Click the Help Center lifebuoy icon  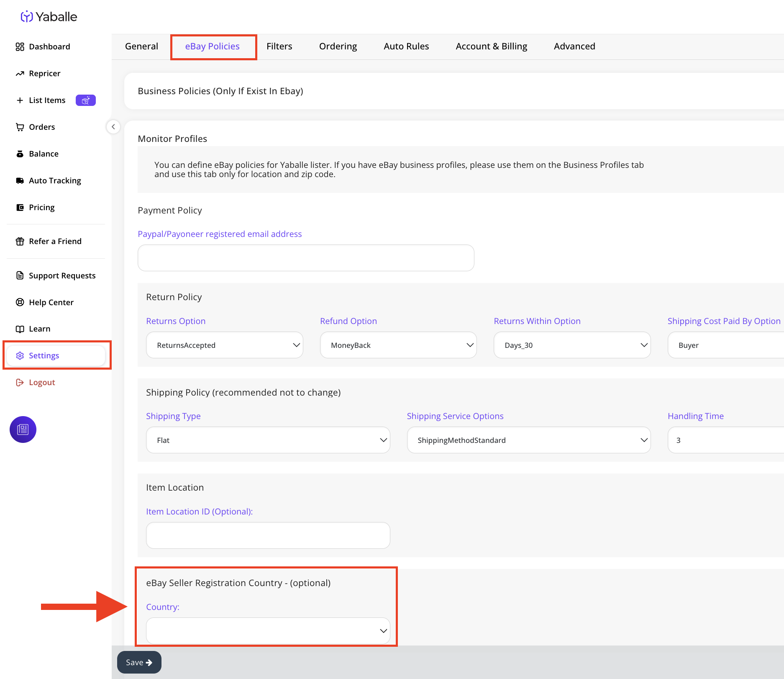coord(20,302)
